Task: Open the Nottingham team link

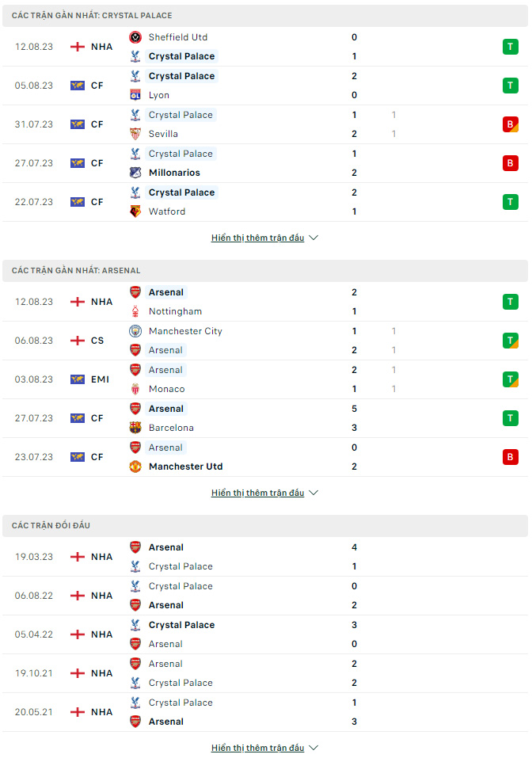Action: click(176, 312)
